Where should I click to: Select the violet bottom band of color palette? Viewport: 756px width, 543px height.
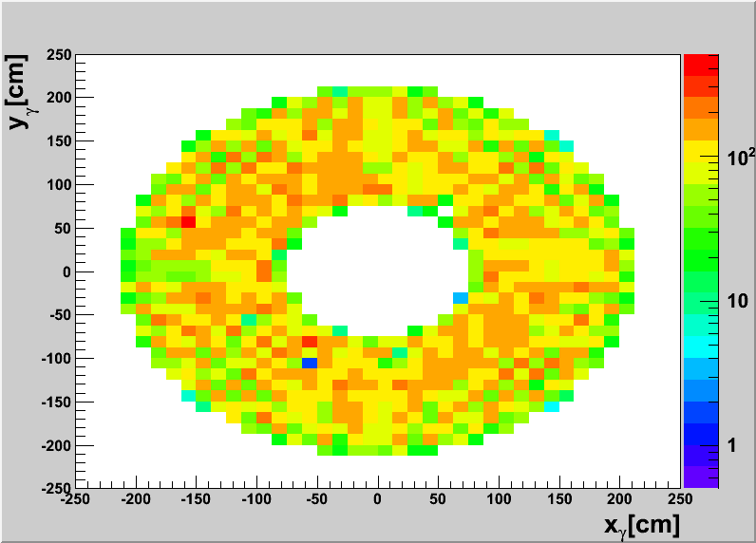pos(701,477)
